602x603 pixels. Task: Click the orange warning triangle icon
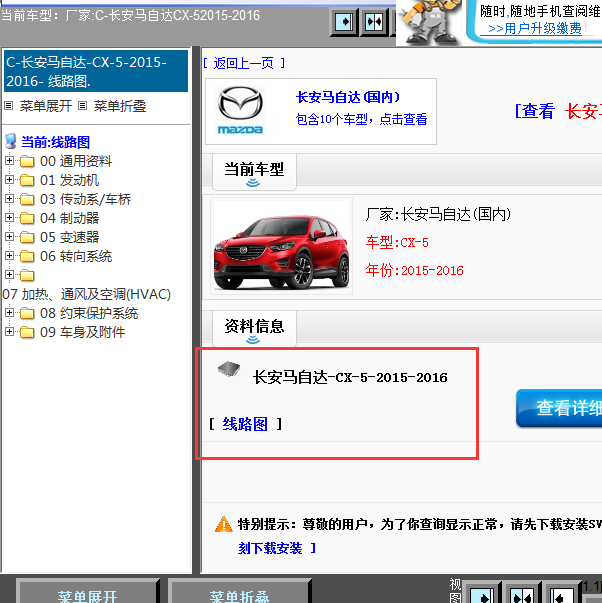pyautogui.click(x=223, y=524)
